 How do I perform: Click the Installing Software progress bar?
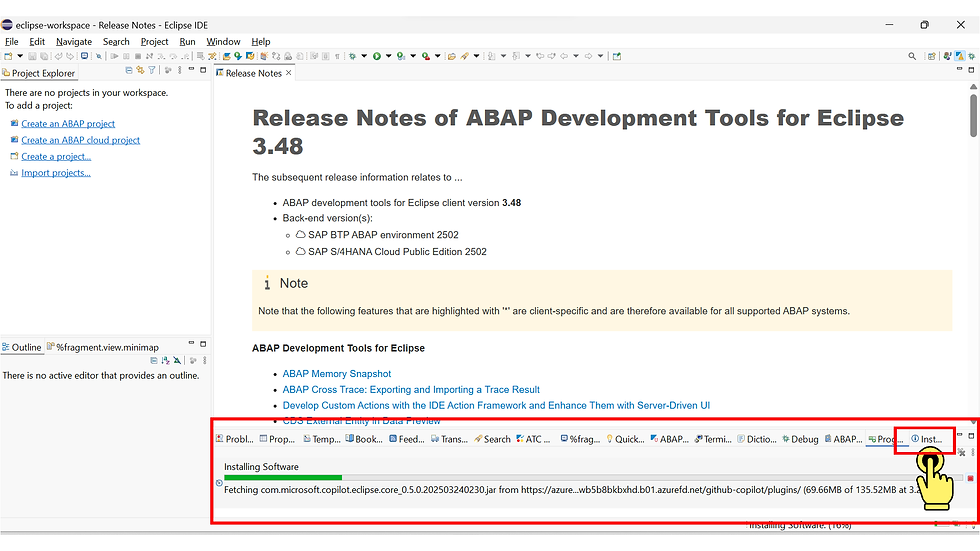click(x=592, y=478)
